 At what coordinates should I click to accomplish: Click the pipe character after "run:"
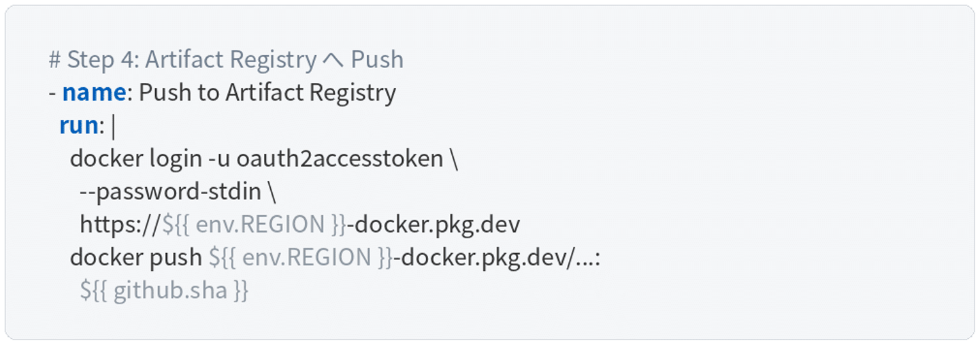tap(113, 125)
